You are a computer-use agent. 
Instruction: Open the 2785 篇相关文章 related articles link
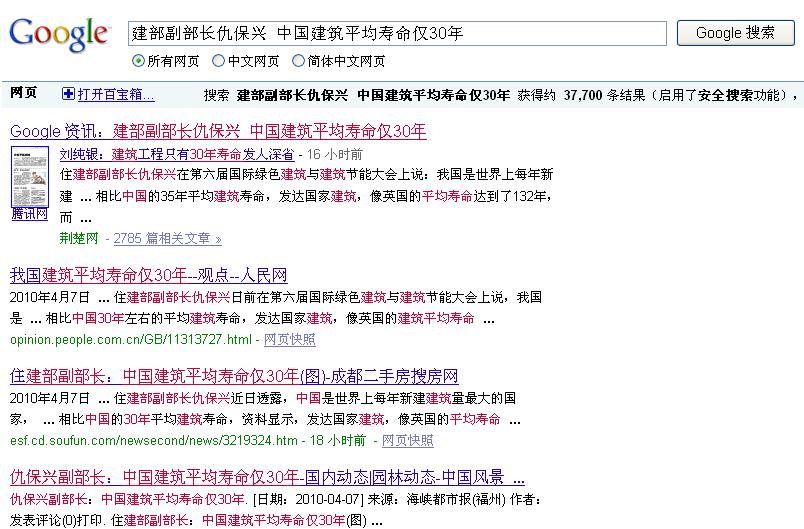pyautogui.click(x=167, y=239)
